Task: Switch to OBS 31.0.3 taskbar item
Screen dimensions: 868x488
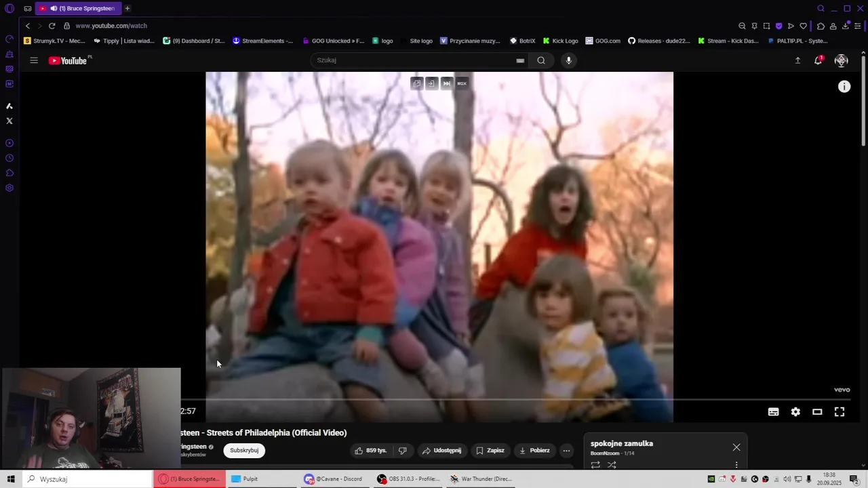Action: 408,479
